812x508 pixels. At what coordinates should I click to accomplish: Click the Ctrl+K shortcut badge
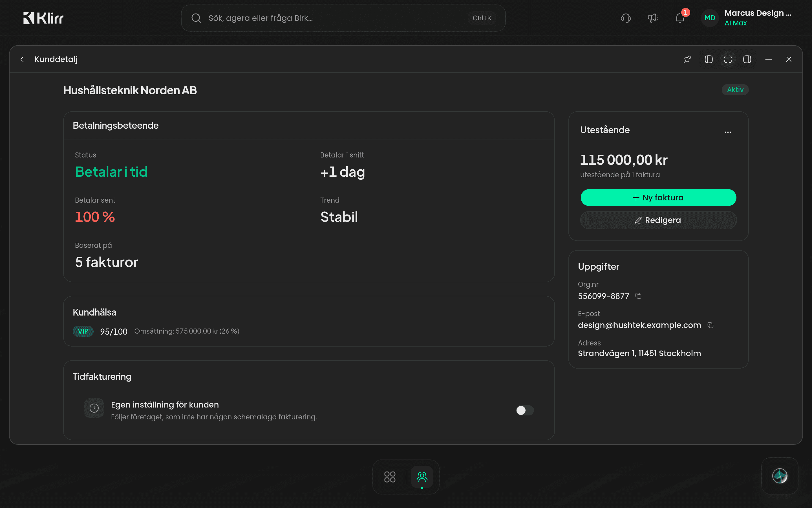click(x=482, y=18)
